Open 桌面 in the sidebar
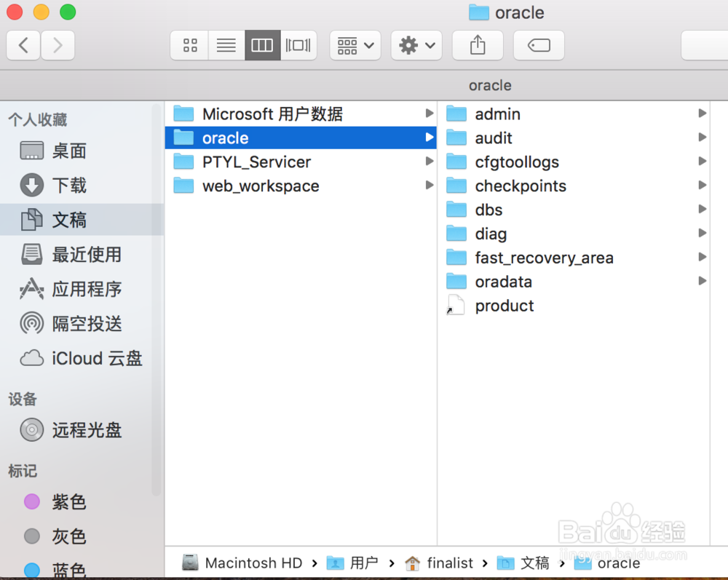Screen dimensions: 728x580 click(x=82, y=151)
